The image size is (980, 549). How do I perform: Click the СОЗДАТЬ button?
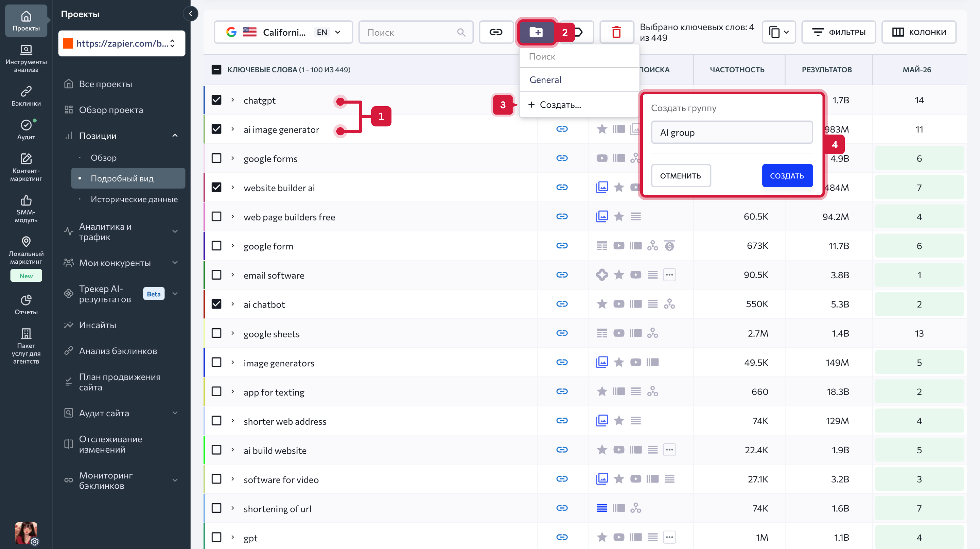(x=787, y=176)
